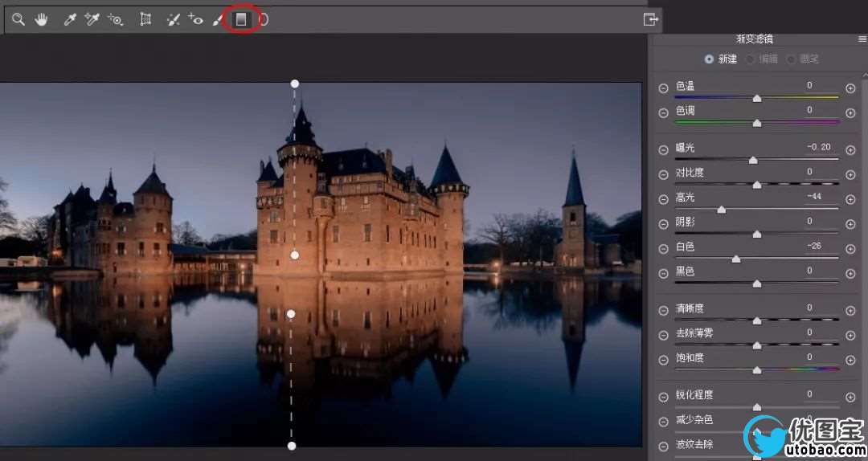Click the 饱和度 slider handle
Viewport: 868px width, 461px height.
tap(757, 370)
